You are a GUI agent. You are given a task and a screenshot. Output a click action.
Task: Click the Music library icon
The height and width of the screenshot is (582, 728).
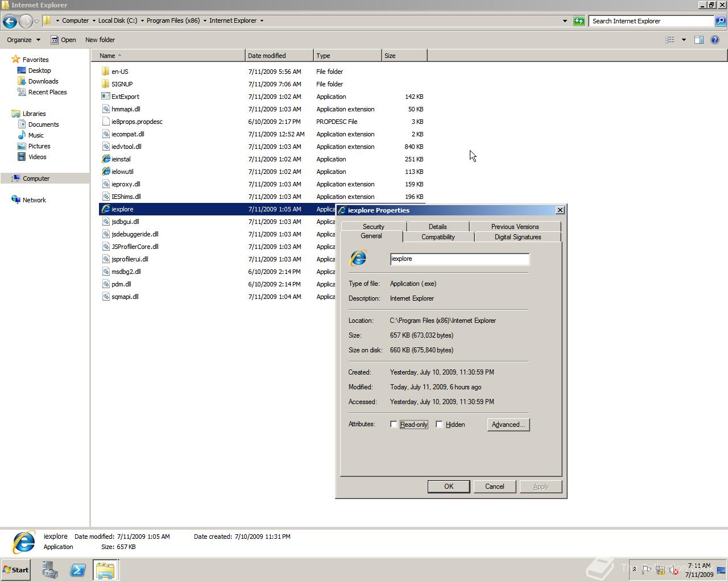[22, 135]
